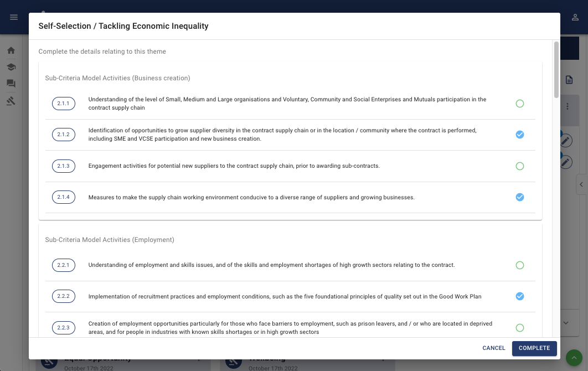Screen dimensions: 588x371
Task: Open the vertical three-dot menu
Action: 568,106
